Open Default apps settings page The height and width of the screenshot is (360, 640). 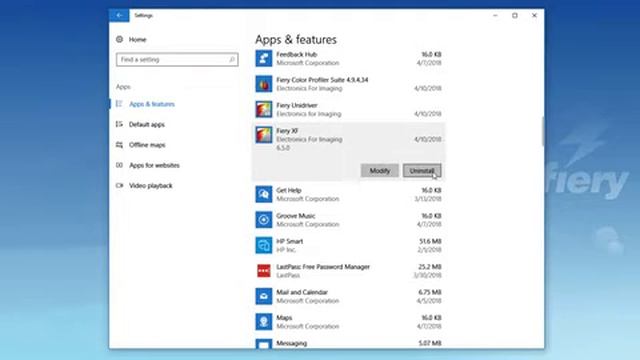click(147, 124)
